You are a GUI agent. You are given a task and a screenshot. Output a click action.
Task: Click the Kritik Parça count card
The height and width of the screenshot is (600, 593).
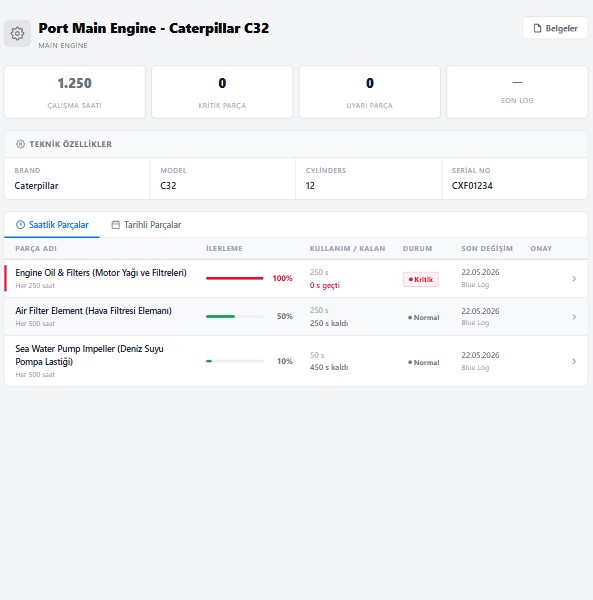coord(222,92)
